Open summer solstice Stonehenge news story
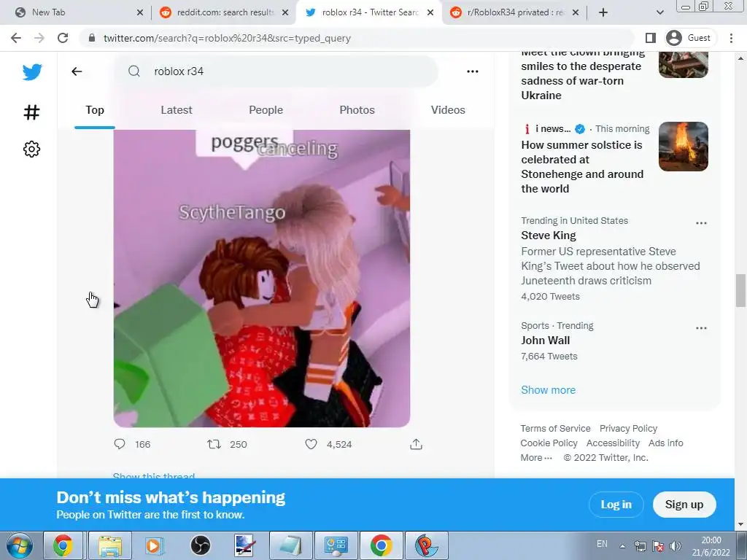 point(582,167)
